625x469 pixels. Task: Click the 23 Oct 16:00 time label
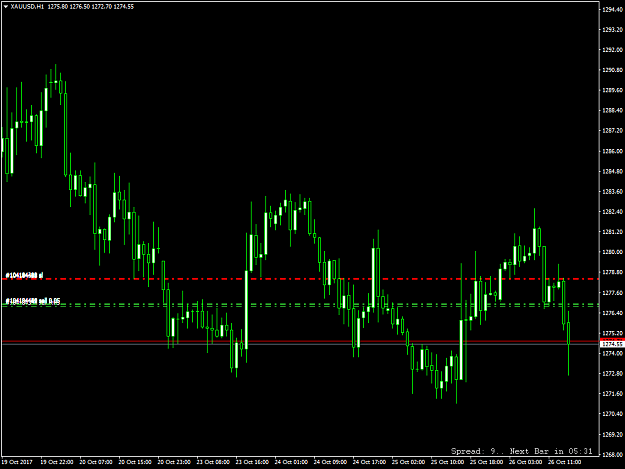(x=252, y=462)
